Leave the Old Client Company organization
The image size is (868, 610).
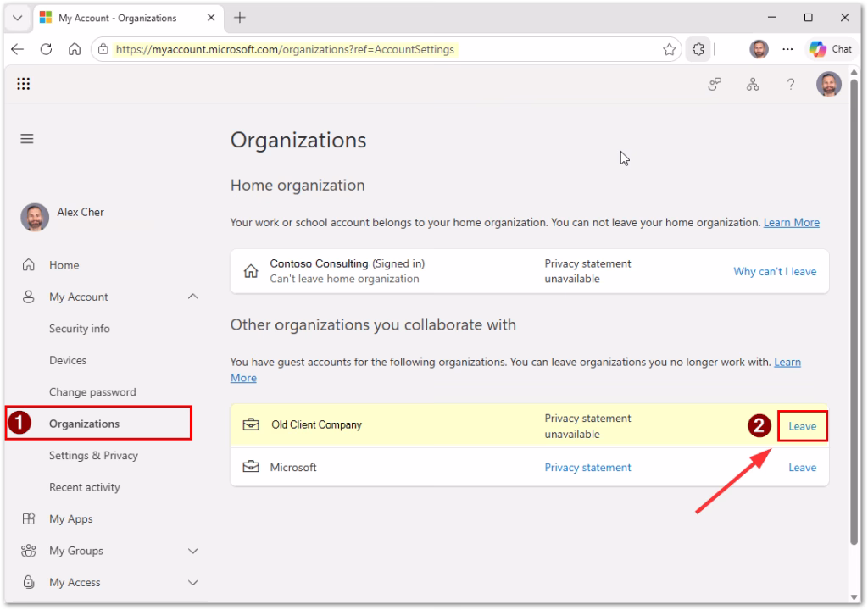[802, 426]
